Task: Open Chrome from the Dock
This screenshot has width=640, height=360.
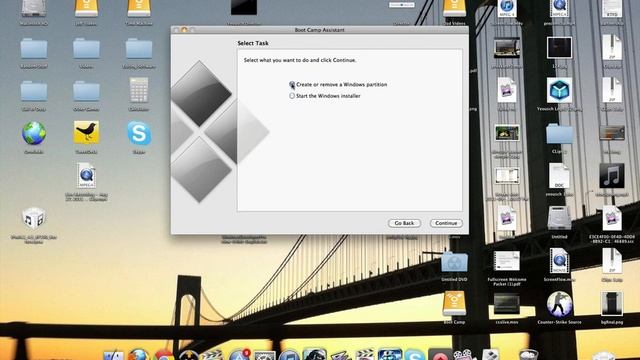Action: coord(164,356)
